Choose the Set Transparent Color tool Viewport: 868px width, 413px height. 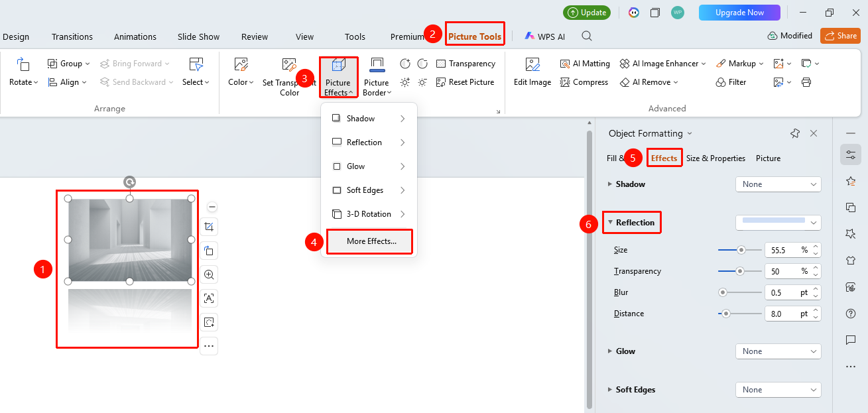[289, 78]
